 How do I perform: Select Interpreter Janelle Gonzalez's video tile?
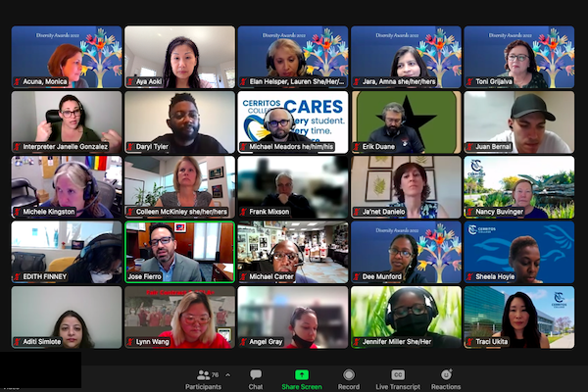[67, 122]
